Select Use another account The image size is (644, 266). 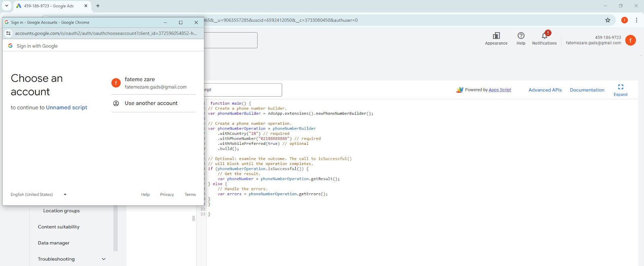tap(153, 103)
